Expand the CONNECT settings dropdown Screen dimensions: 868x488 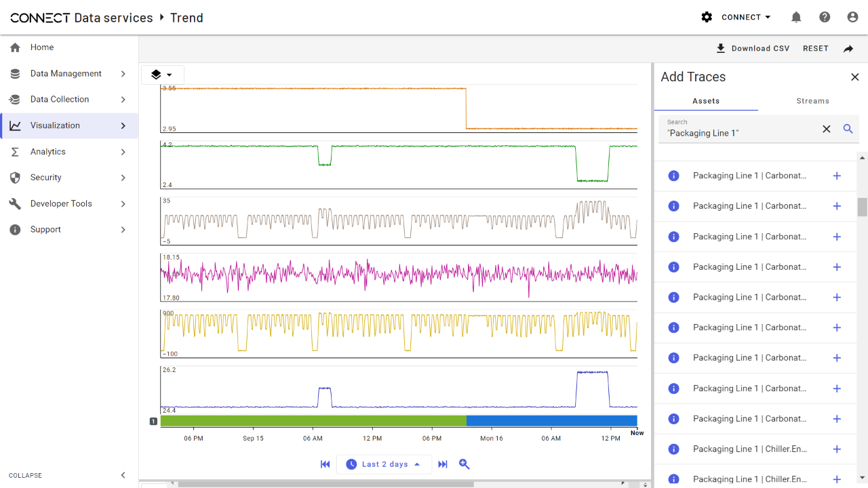tap(736, 18)
